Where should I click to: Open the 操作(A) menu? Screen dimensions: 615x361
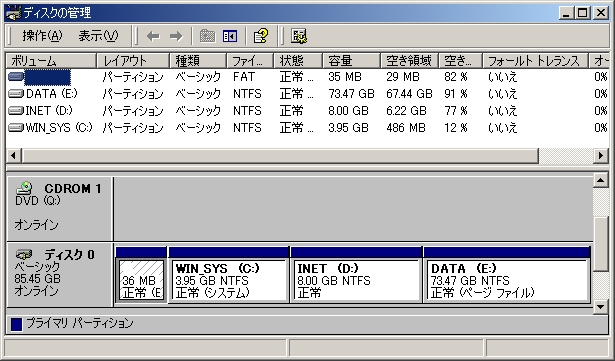[42, 36]
